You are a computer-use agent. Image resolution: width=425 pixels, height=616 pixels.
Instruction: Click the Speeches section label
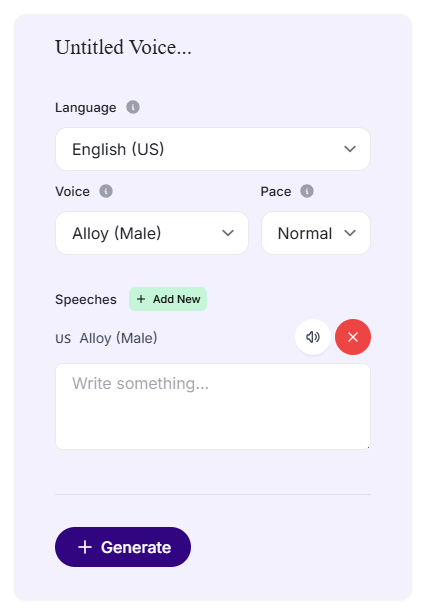(86, 299)
